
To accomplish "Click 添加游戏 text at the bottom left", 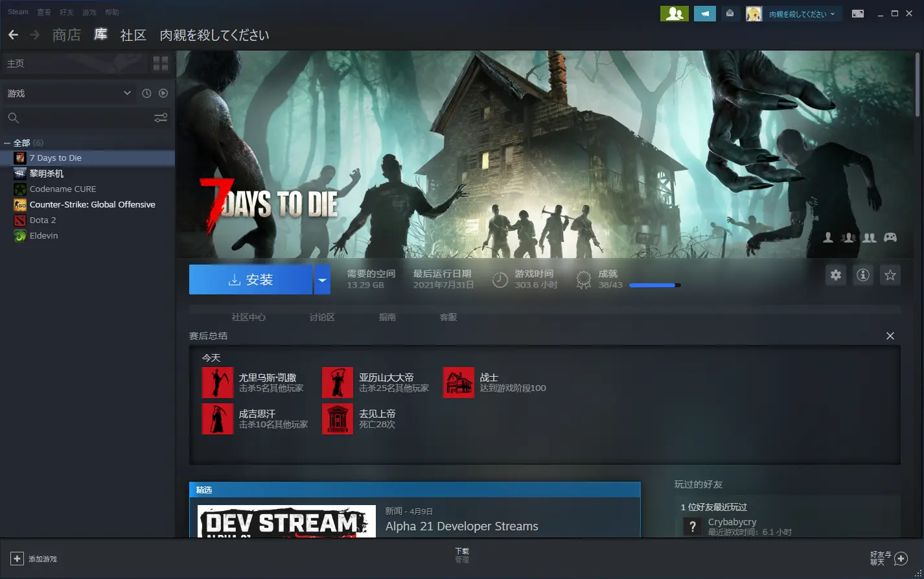I will coord(43,559).
